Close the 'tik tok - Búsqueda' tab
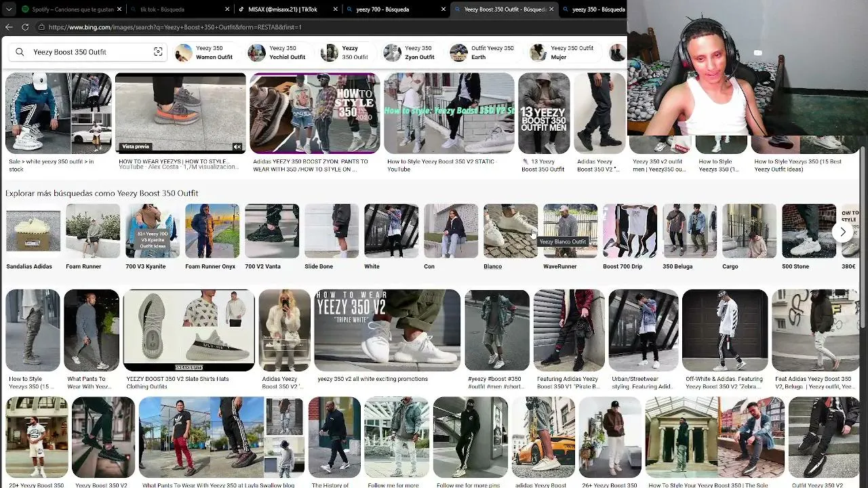Screen dimensions: 868x488 [x=228, y=9]
